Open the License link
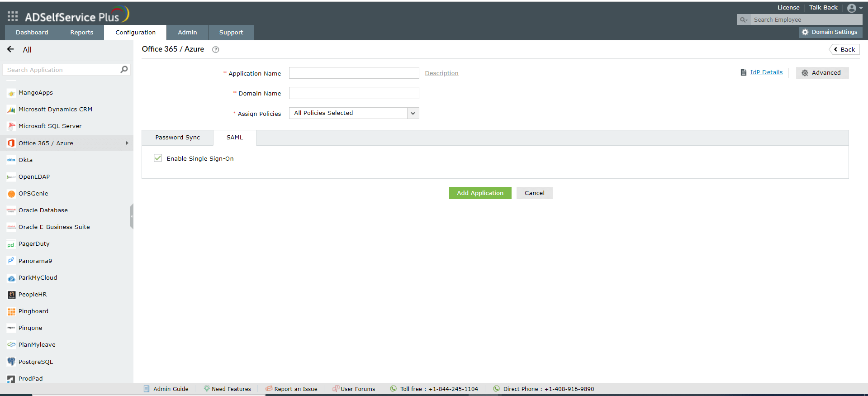The height and width of the screenshot is (396, 868). 788,8
